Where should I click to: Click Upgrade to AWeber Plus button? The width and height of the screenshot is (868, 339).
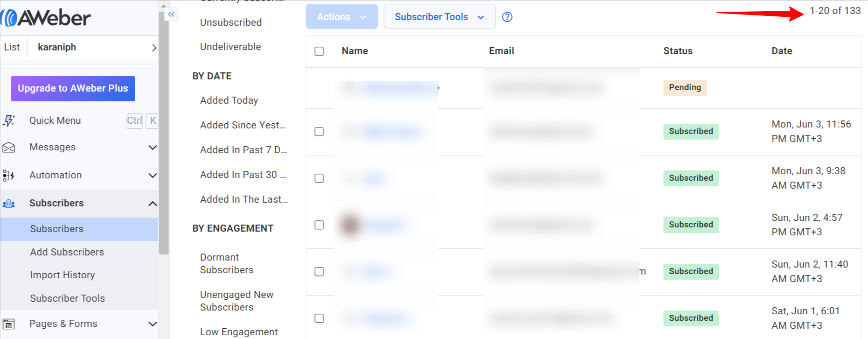tap(73, 89)
